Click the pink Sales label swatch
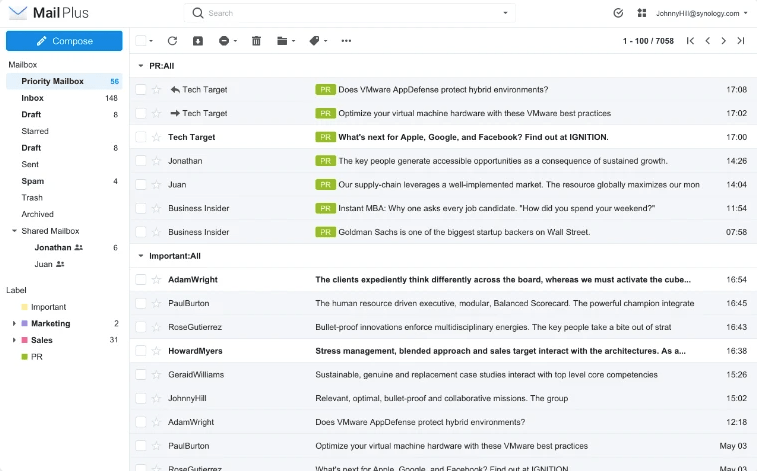 pos(25,340)
